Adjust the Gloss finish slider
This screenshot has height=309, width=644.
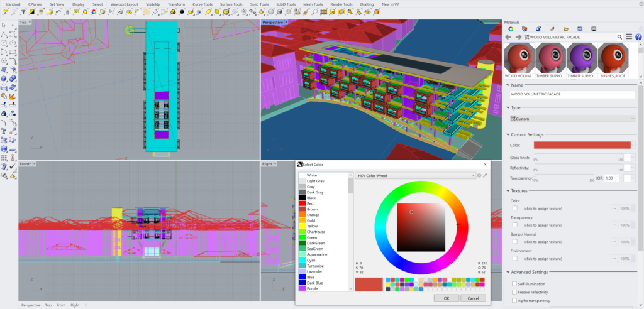[x=577, y=155]
